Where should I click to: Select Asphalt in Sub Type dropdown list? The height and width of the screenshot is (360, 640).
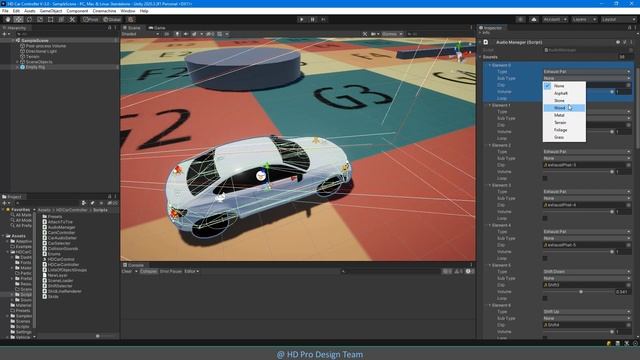point(564,93)
